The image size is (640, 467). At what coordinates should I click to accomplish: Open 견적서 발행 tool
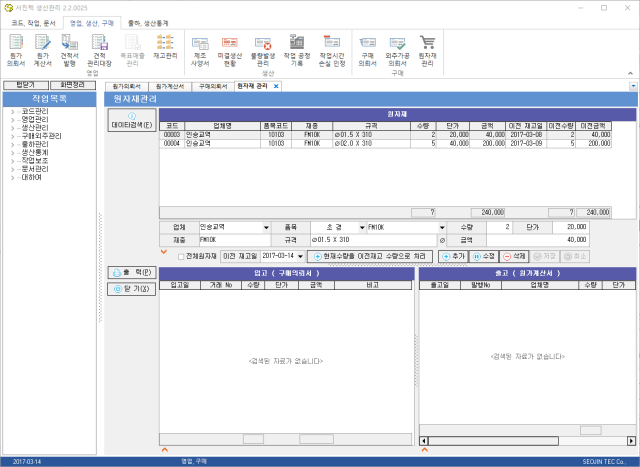(70, 49)
